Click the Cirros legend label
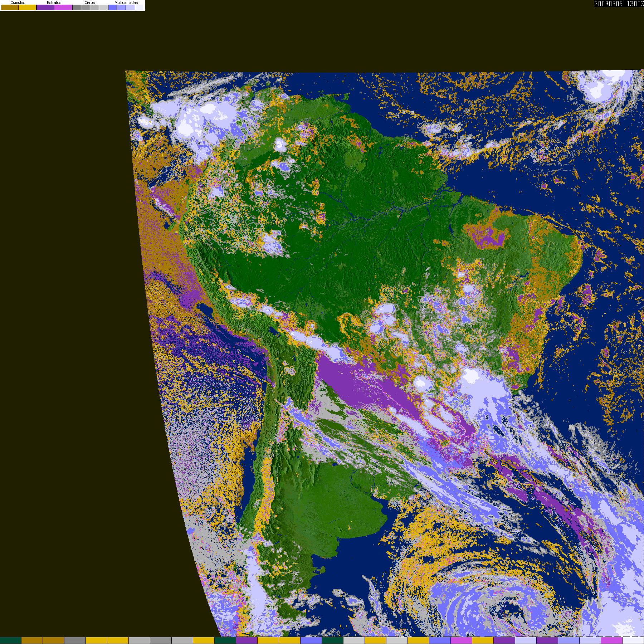The width and height of the screenshot is (644, 644). (x=89, y=3)
